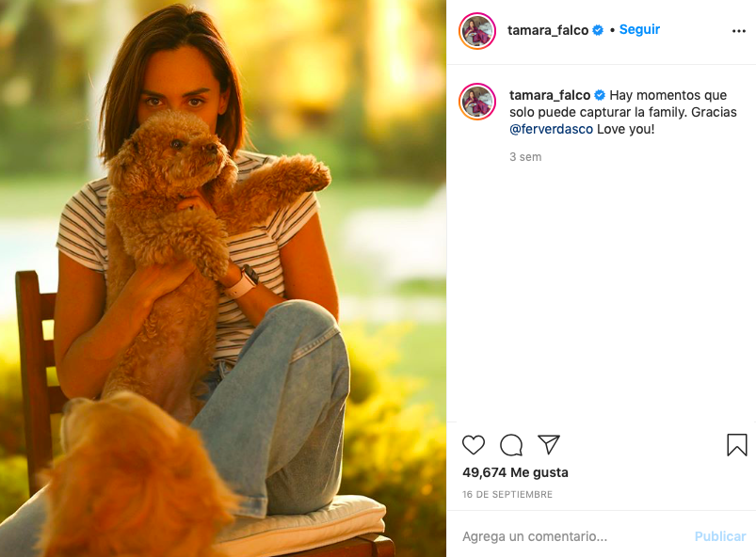The image size is (756, 557).
Task: Open the 49,674 Me gusta likes list
Action: coord(515,472)
